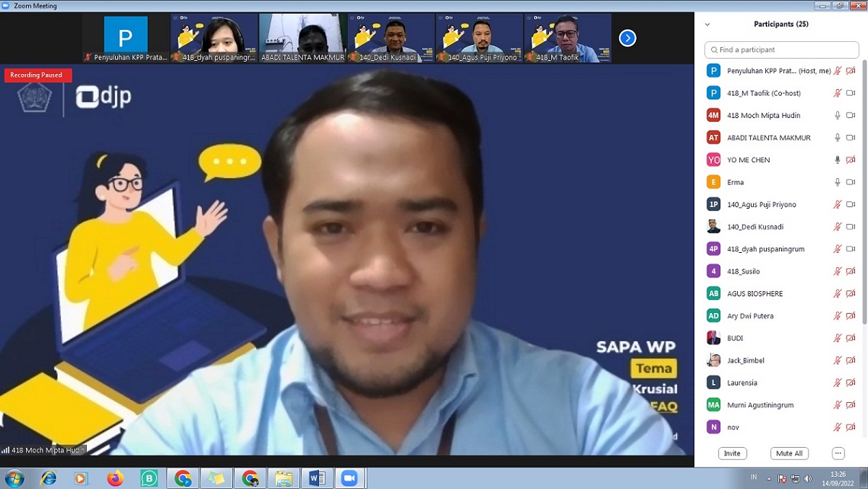
Task: Click the participants list scrollbar
Action: pos(863,190)
